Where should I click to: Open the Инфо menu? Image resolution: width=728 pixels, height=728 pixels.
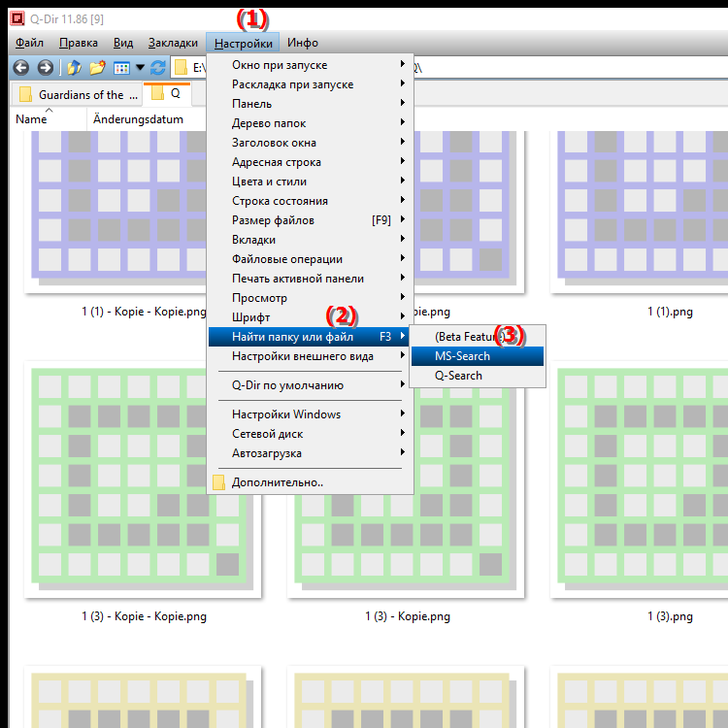[x=303, y=43]
